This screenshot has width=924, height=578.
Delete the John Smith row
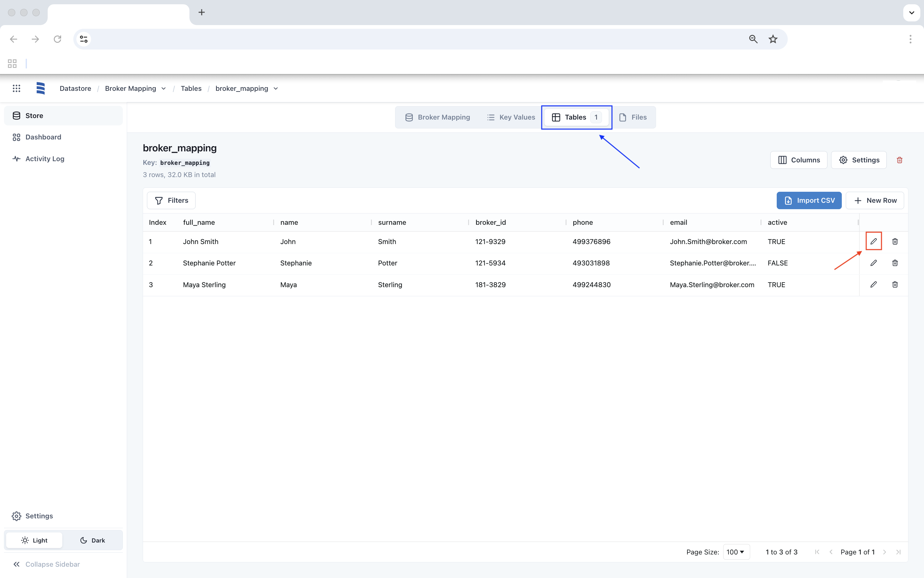click(x=895, y=241)
